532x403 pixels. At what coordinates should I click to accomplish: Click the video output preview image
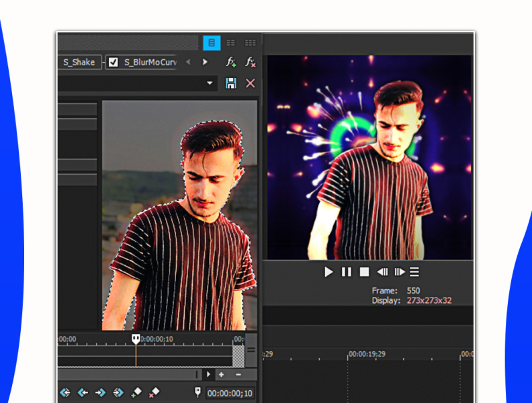(370, 157)
